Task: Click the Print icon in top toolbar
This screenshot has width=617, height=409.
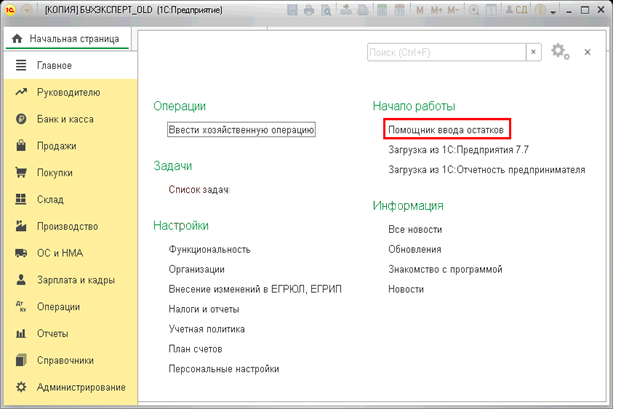Action: [309, 10]
